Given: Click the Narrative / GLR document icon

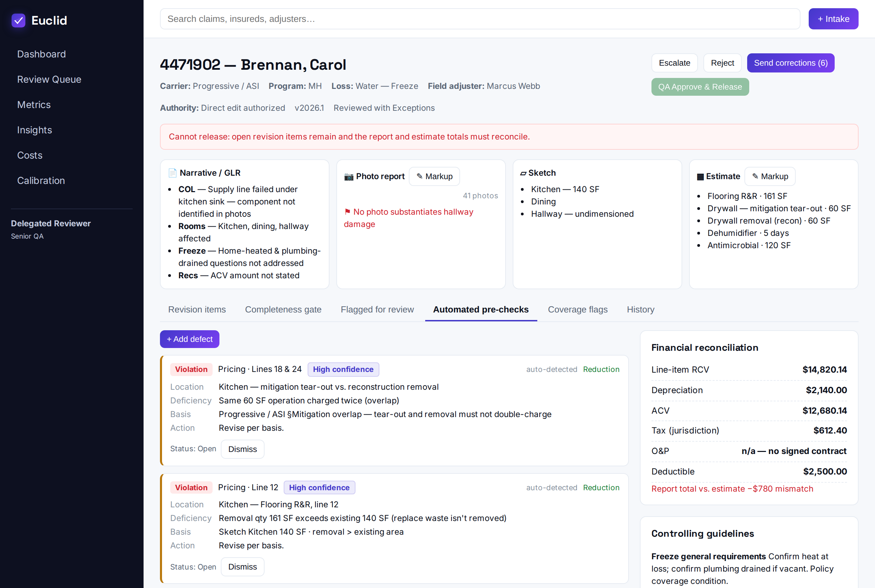Looking at the screenshot, I should click(x=173, y=173).
